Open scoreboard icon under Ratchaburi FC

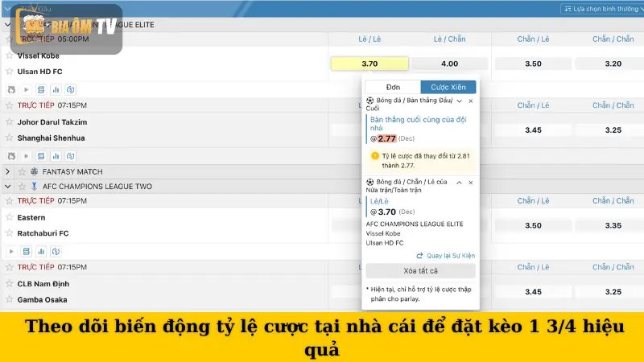pyautogui.click(x=27, y=251)
